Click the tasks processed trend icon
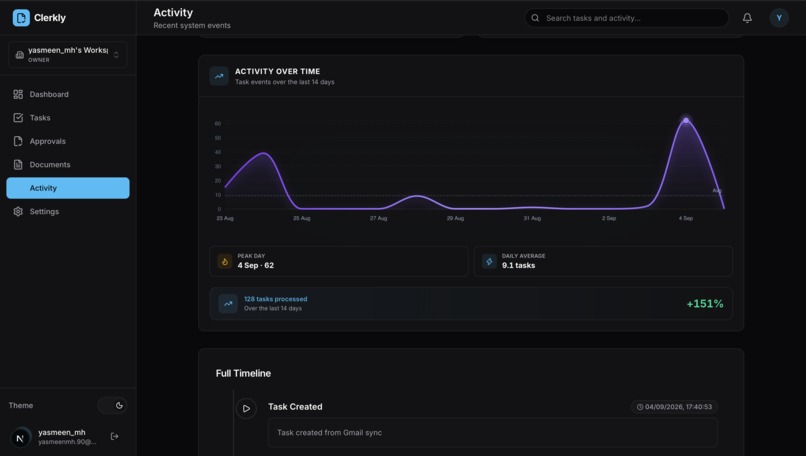 [x=228, y=303]
